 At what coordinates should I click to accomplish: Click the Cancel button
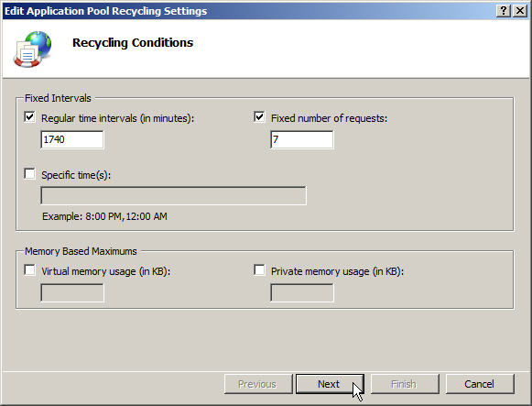[480, 384]
